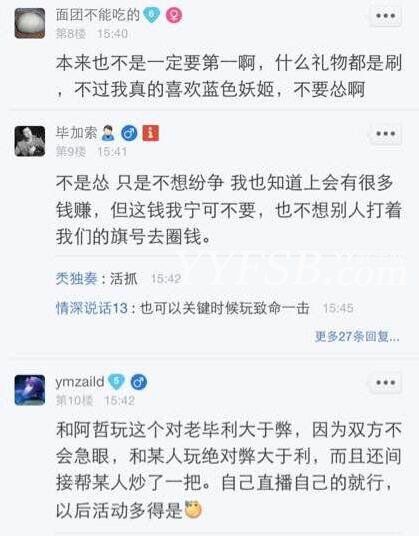The image size is (419, 536).
Task: Click the emoji at the end of the ymzaild post
Action: pyautogui.click(x=193, y=510)
